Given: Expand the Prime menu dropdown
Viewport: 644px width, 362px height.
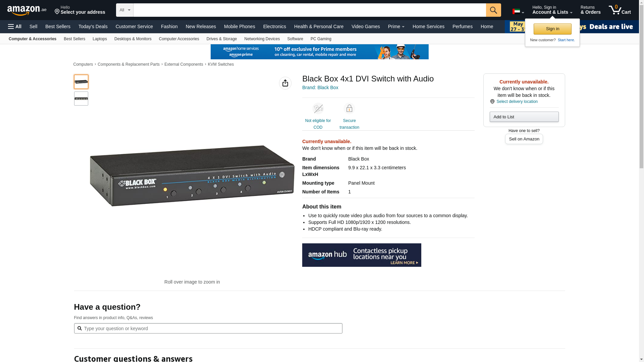Looking at the screenshot, I should (x=396, y=26).
